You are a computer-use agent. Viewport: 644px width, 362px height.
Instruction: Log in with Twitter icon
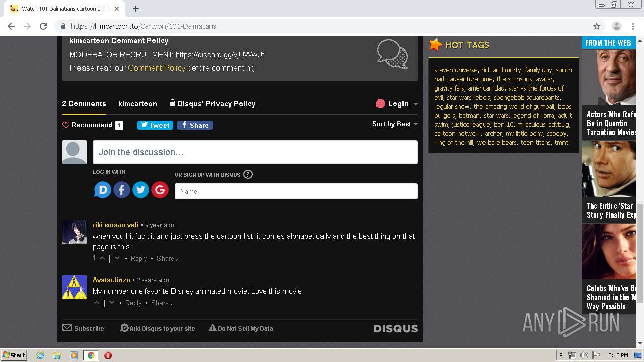point(141,190)
